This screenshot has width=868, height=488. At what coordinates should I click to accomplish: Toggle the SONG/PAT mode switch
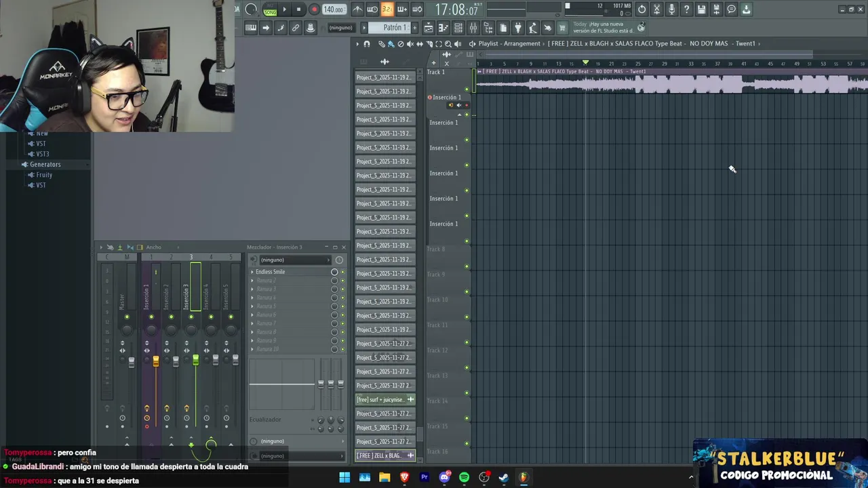tap(270, 9)
